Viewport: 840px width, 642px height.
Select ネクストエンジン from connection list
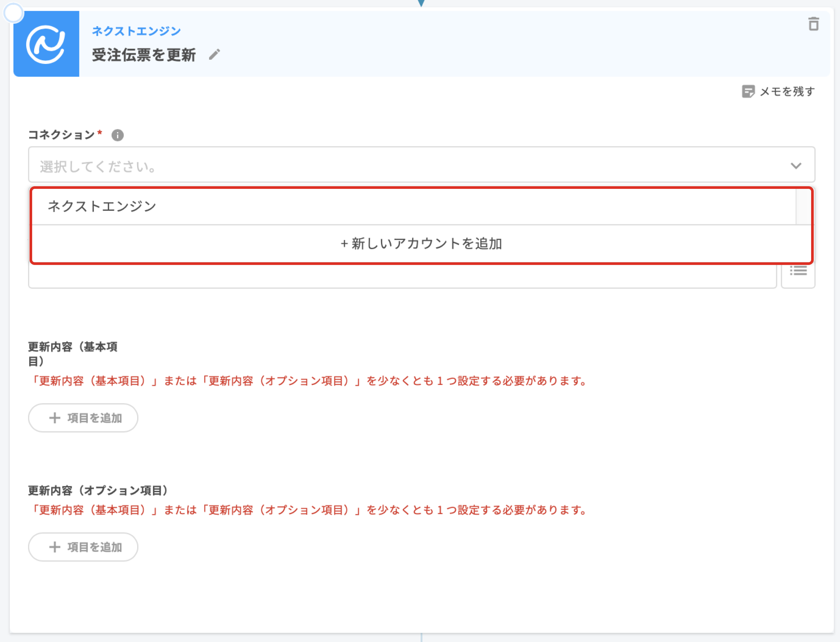[102, 206]
